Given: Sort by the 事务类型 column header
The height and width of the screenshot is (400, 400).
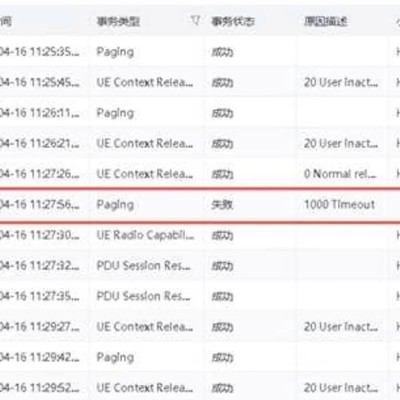Looking at the screenshot, I should tap(118, 22).
